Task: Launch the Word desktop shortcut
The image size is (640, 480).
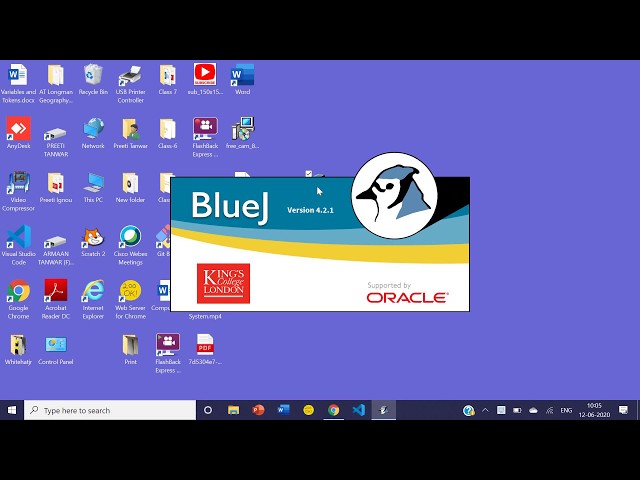Action: click(x=242, y=80)
